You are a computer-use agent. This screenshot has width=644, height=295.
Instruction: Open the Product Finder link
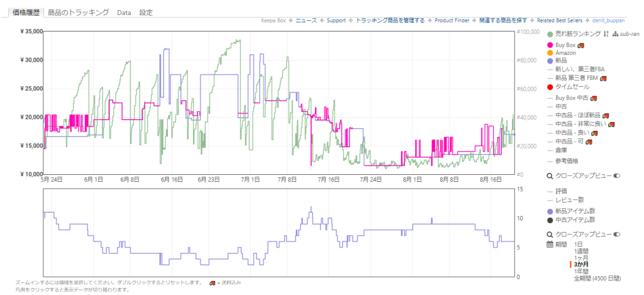[x=452, y=21]
